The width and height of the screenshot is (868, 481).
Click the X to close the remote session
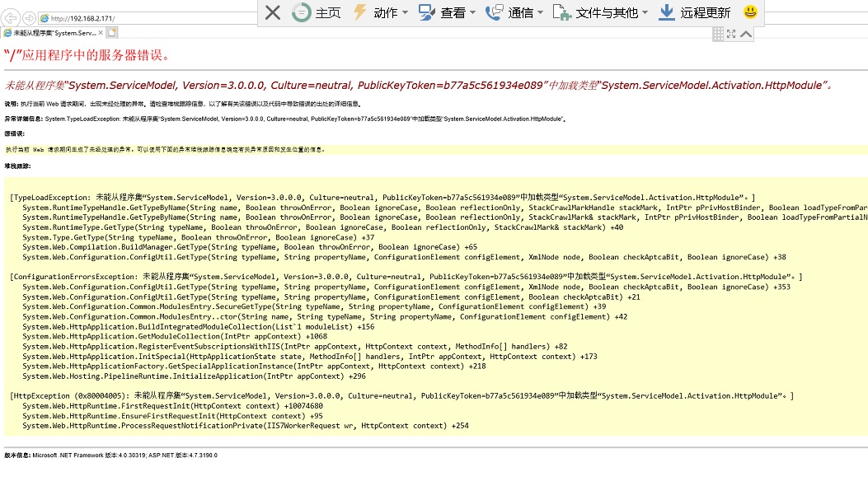coord(273,12)
